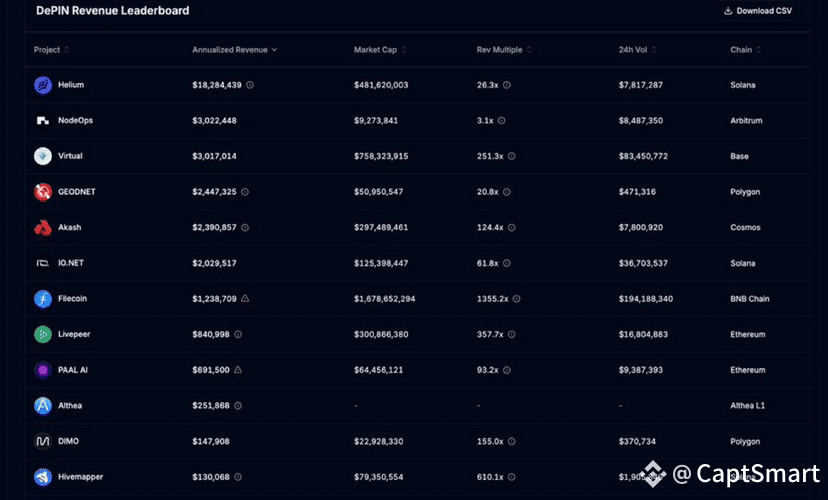
Task: Click warning icon beside PAAL AI revenue $691,500
Action: [x=238, y=370]
